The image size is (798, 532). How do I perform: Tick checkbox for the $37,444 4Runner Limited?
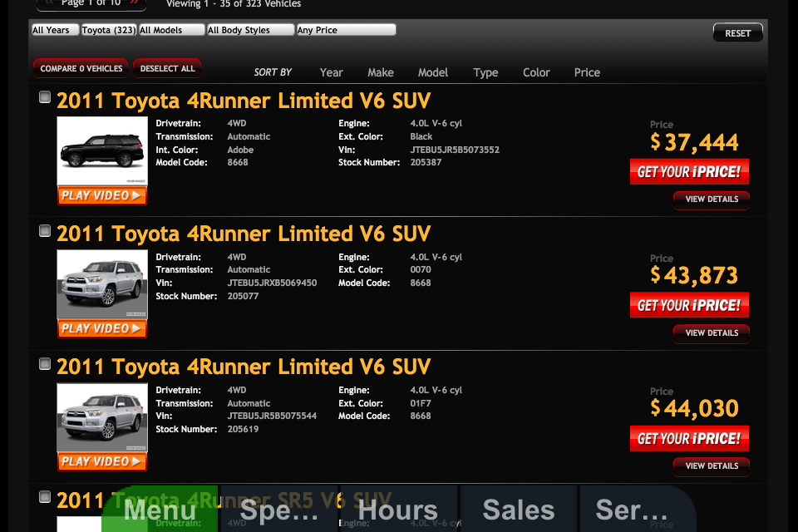click(45, 96)
